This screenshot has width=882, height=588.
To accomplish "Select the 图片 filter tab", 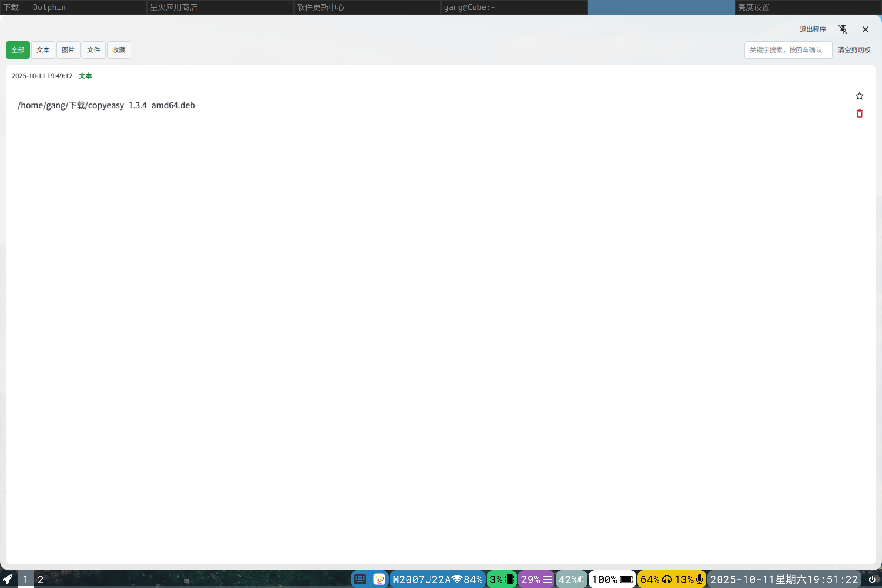I will 68,50.
